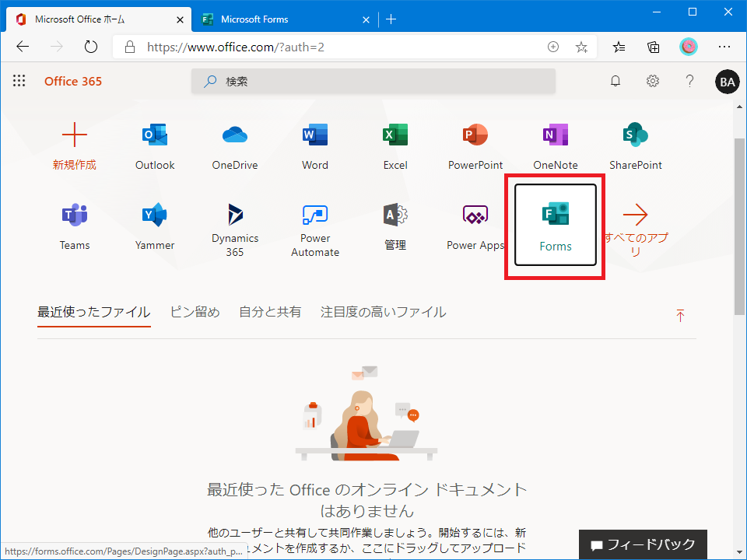This screenshot has width=747, height=560.
Task: Open the フィードバック button
Action: [x=643, y=544]
